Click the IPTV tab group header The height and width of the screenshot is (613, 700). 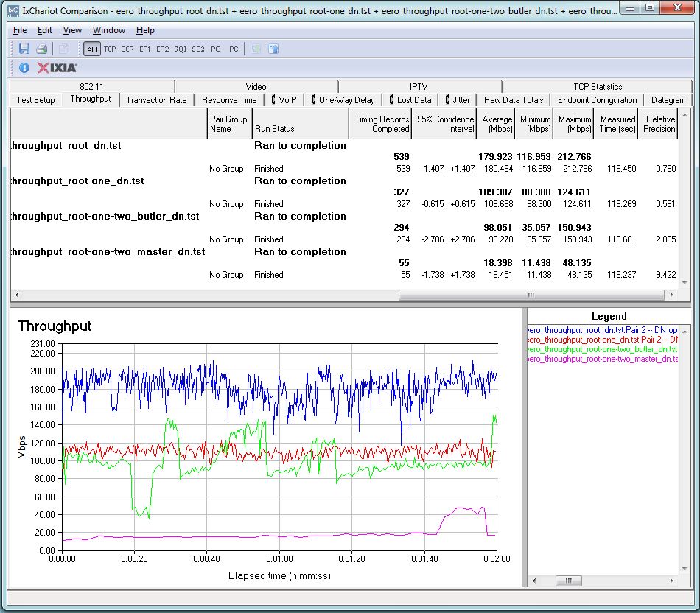pyautogui.click(x=419, y=87)
